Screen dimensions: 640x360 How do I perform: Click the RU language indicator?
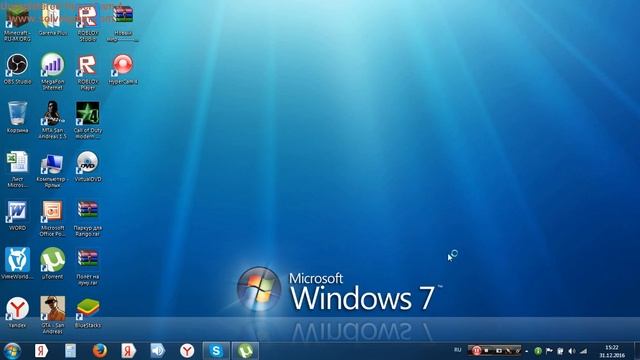click(458, 350)
